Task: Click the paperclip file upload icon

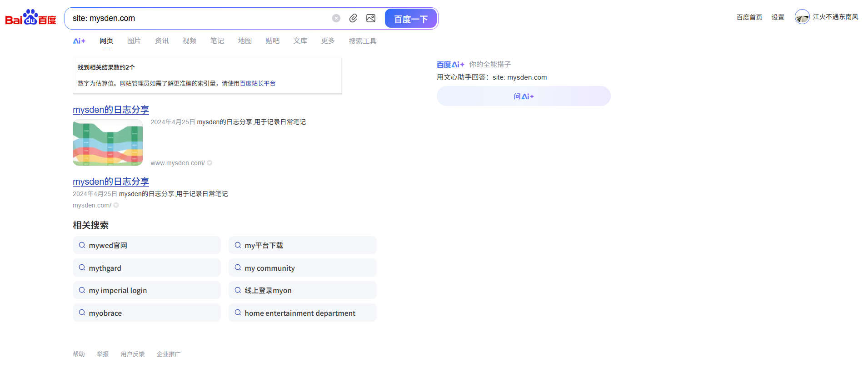Action: 353,18
